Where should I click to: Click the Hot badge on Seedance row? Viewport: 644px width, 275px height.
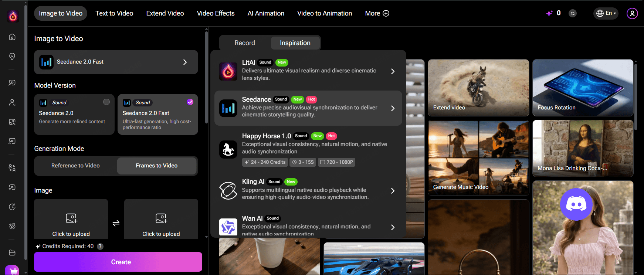(312, 99)
